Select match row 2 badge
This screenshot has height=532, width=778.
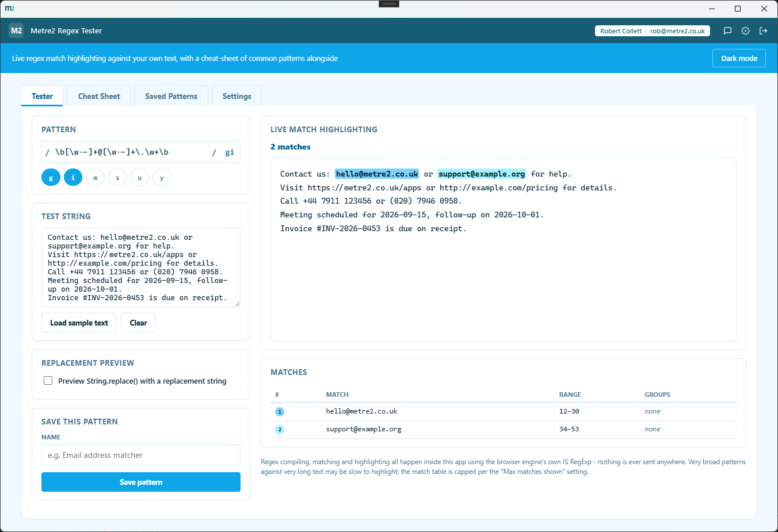[280, 430]
